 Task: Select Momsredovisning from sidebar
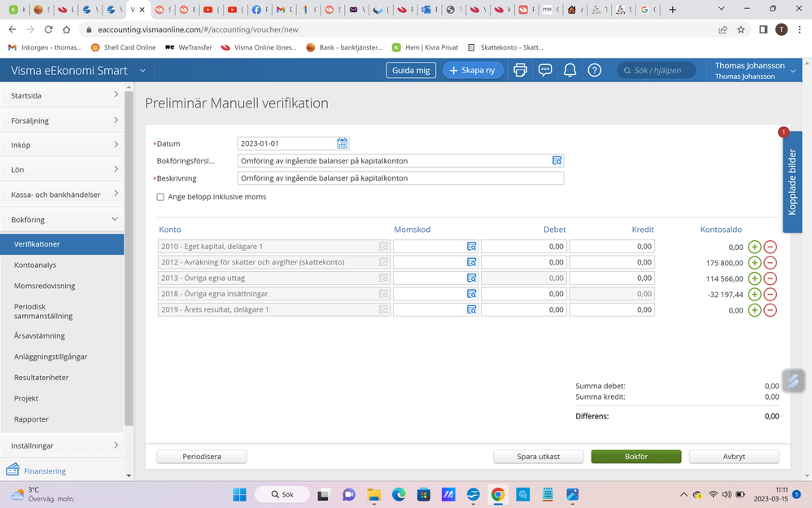45,286
